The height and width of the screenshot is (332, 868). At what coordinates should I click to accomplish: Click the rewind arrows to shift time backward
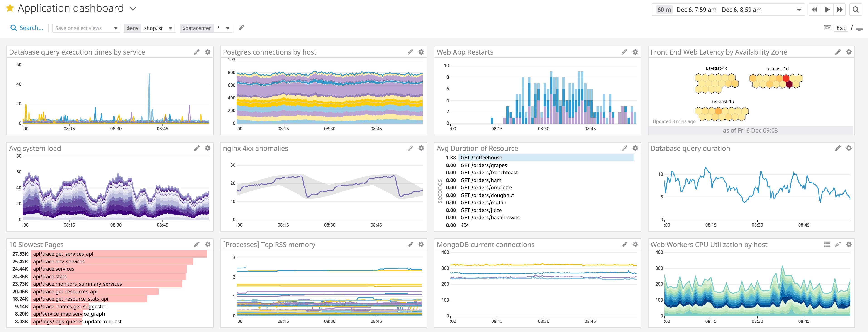coord(814,10)
